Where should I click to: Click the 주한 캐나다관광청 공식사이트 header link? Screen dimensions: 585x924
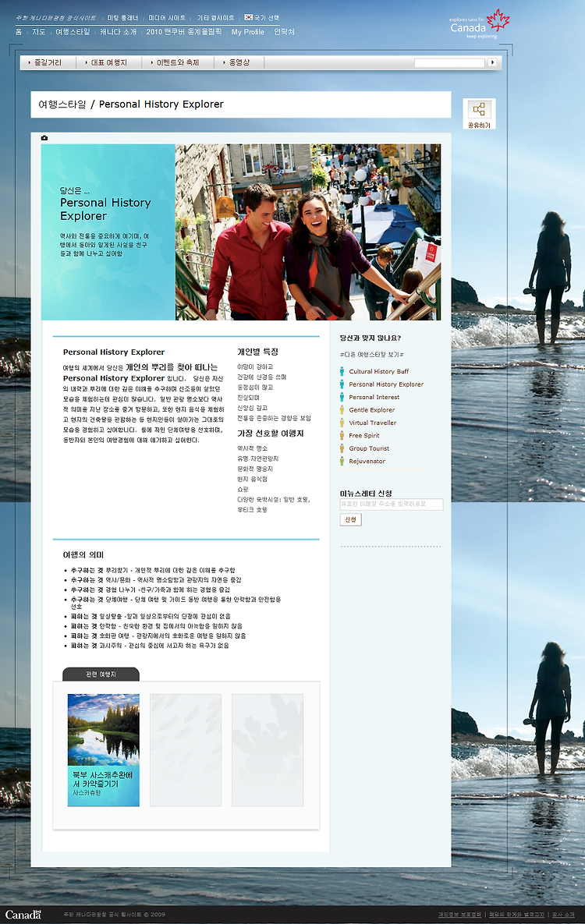55,18
